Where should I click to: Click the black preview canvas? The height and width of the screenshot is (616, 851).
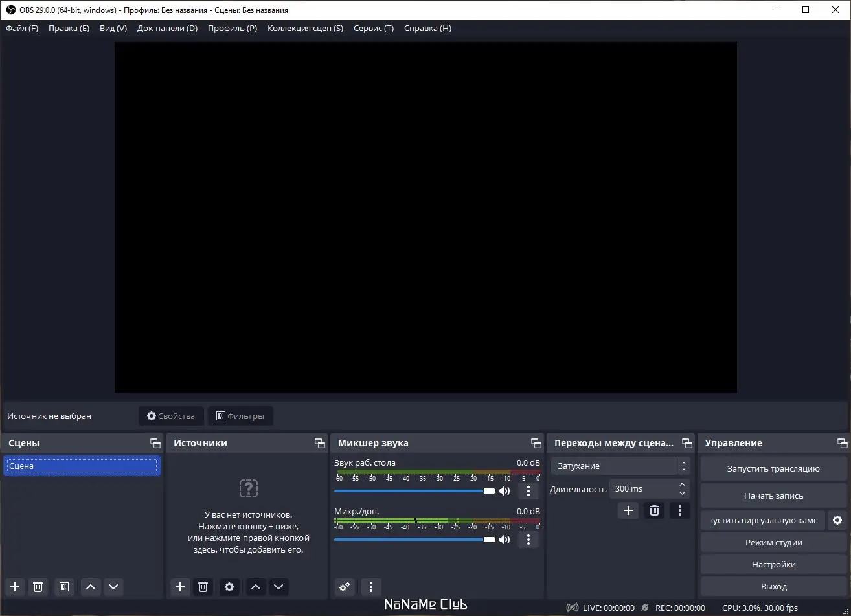coord(426,217)
